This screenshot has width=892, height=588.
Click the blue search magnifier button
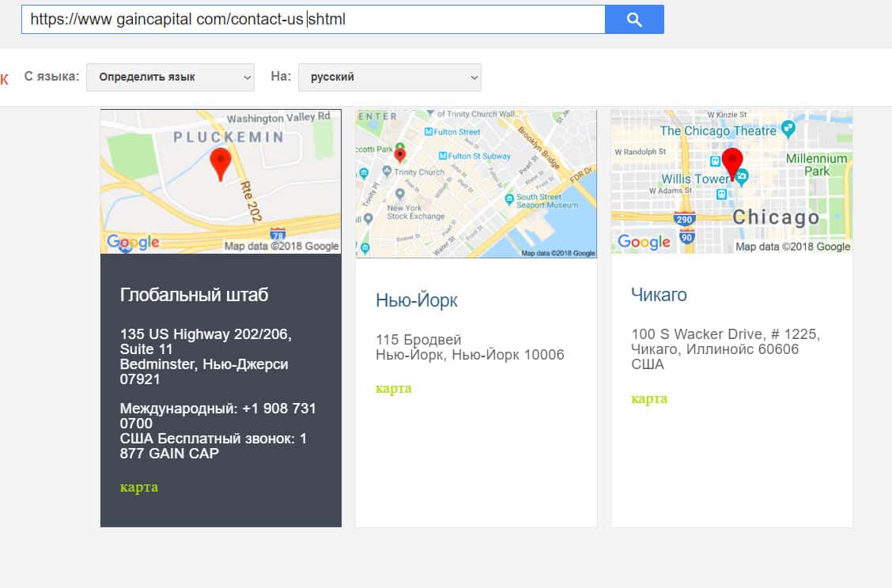click(x=634, y=19)
